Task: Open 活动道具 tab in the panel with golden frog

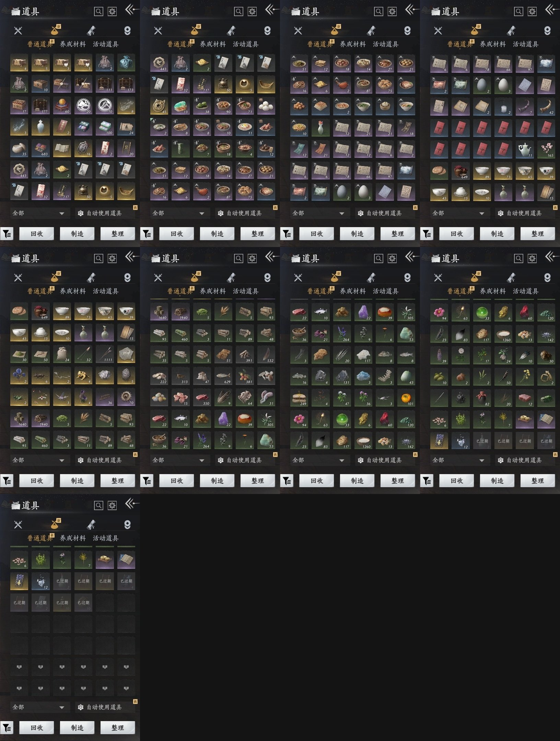Action: [106, 291]
